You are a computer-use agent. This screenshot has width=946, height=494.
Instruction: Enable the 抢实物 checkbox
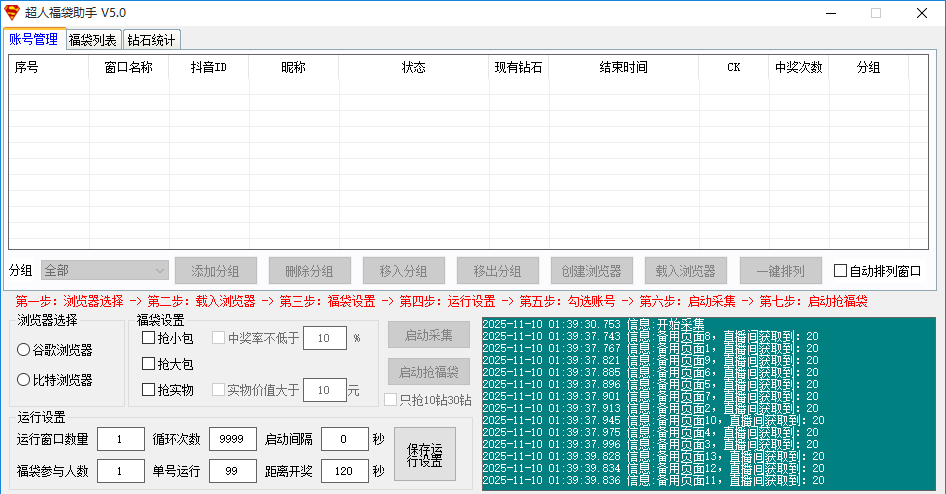(149, 390)
